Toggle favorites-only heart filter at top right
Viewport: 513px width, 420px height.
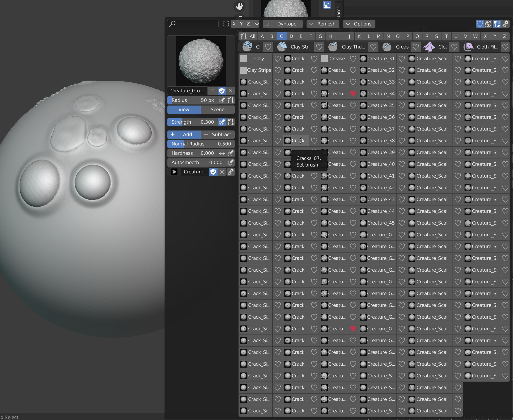pyautogui.click(x=480, y=24)
